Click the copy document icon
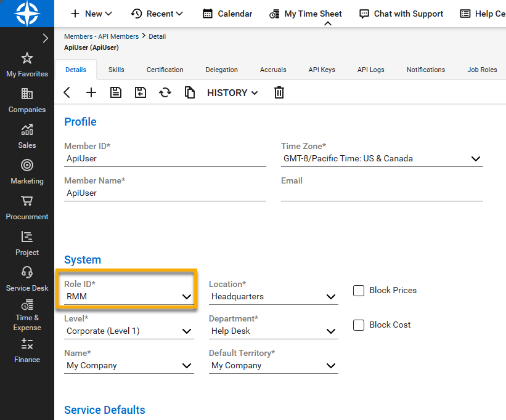 point(190,92)
